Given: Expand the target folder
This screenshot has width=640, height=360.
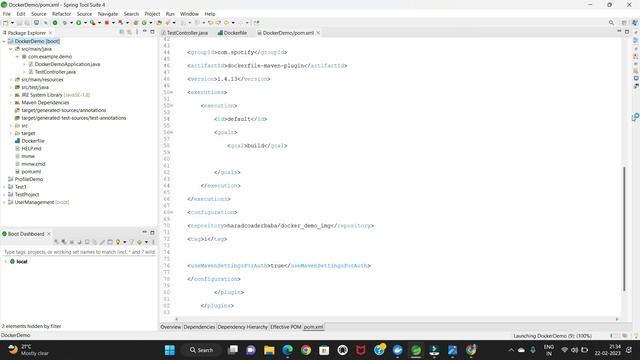Looking at the screenshot, I should pyautogui.click(x=11, y=133).
